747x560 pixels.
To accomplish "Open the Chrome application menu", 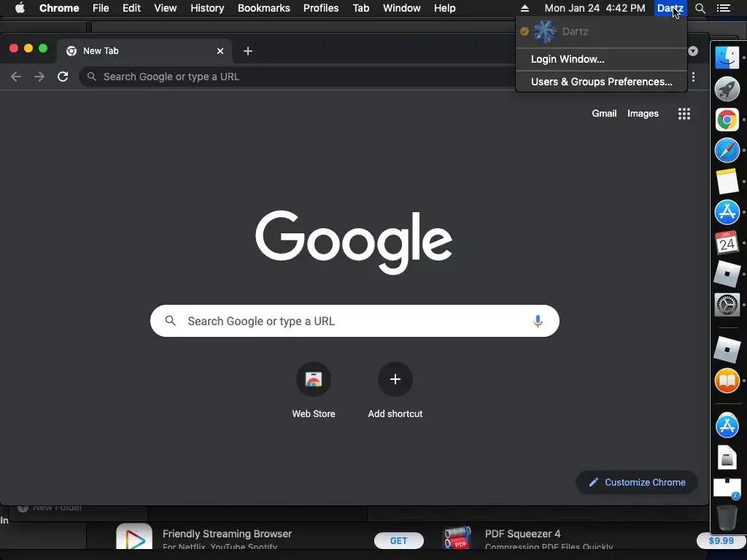I will pos(59,8).
